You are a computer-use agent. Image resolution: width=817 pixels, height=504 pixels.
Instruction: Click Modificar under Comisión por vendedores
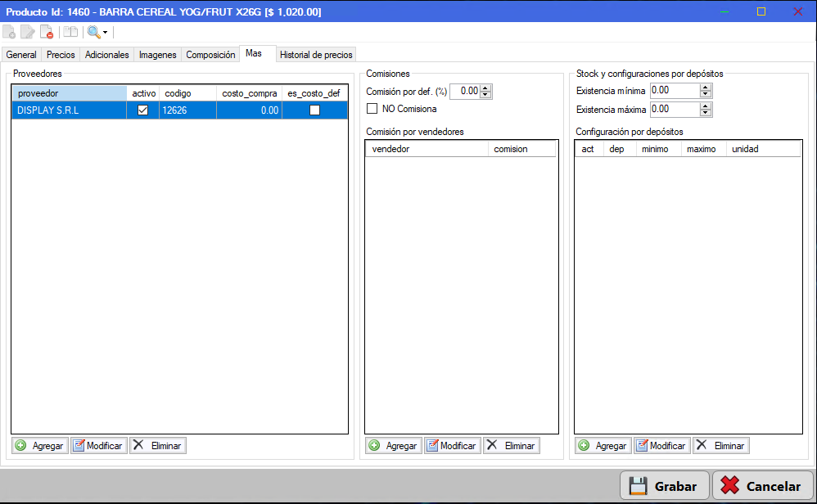(453, 446)
